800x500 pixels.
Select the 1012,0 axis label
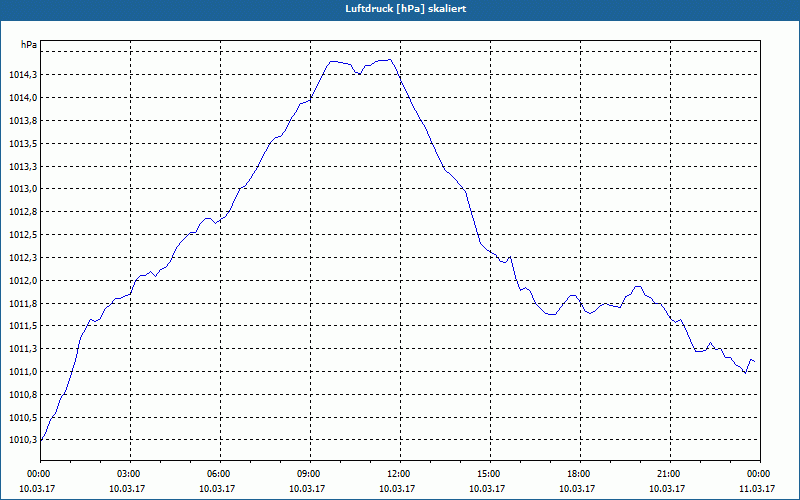coord(23,281)
